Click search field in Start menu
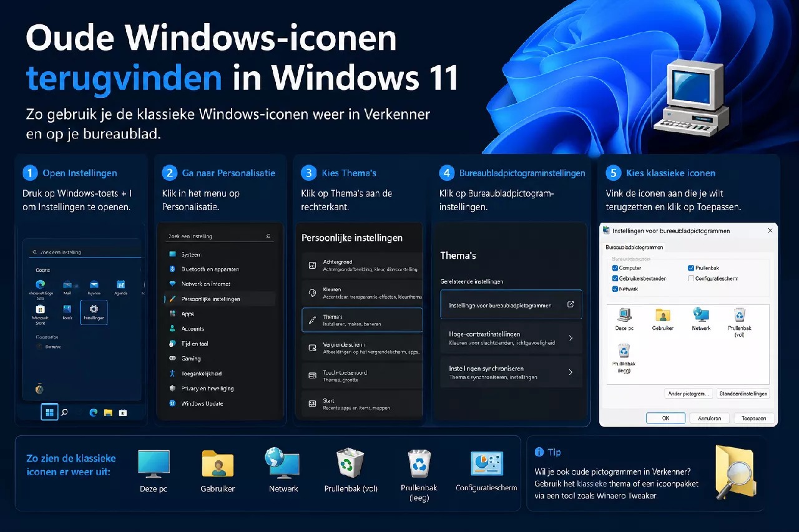This screenshot has width=799, height=532. pos(85,252)
